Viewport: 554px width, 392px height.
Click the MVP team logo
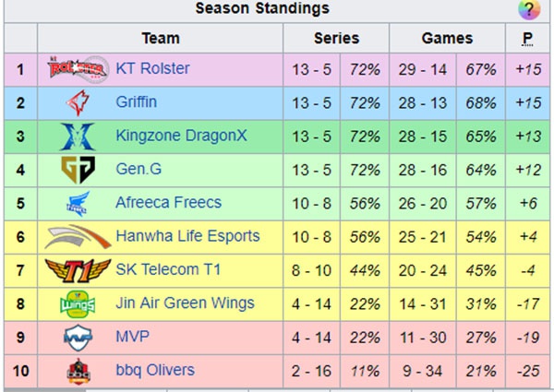click(78, 338)
